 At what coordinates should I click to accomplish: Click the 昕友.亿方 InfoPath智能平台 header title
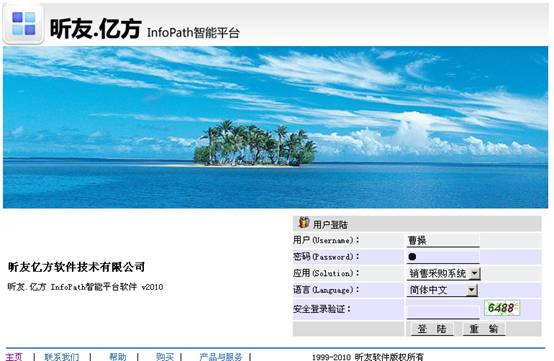click(x=145, y=28)
